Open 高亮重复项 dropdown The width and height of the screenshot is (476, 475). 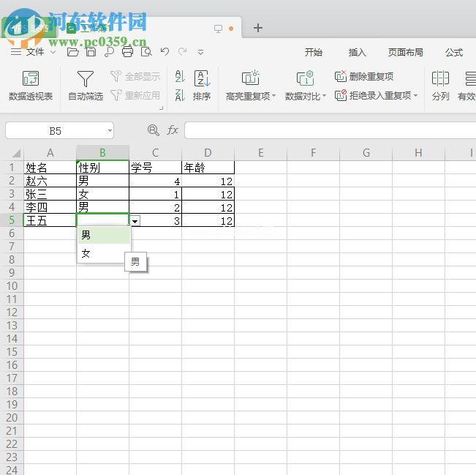coord(251,86)
